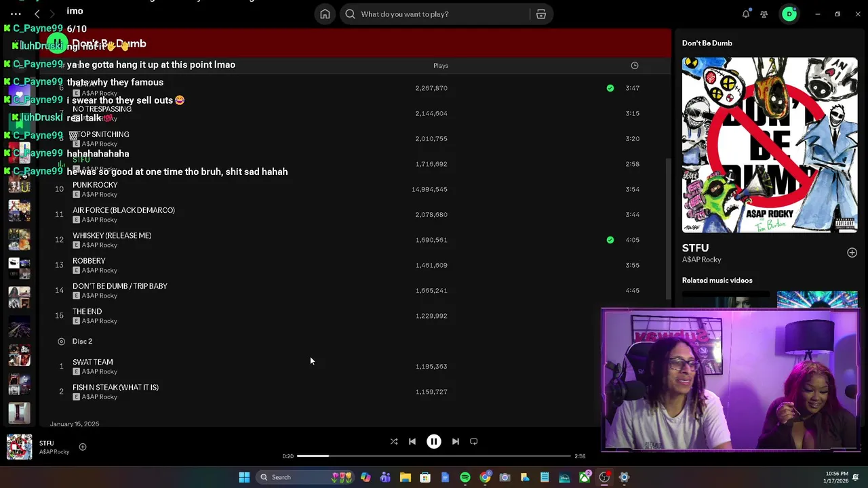The width and height of the screenshot is (868, 488).
Task: Open Disney+ from the taskbar
Action: [564, 477]
